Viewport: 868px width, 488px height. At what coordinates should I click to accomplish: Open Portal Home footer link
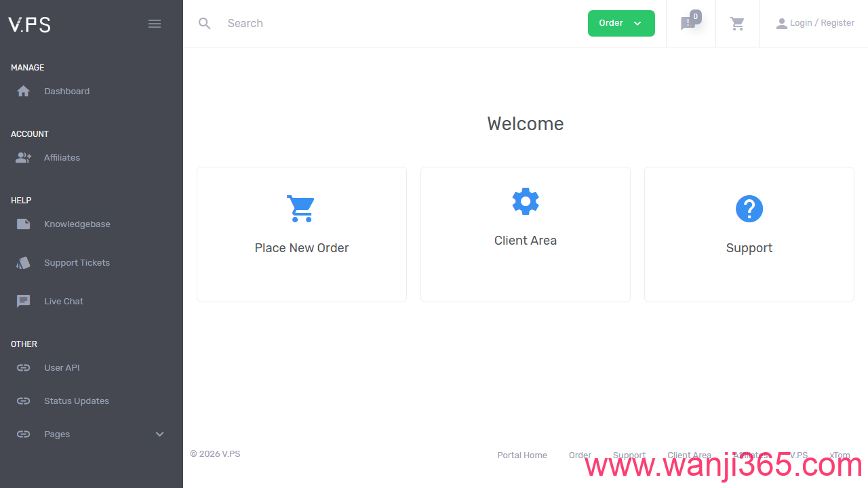(522, 455)
